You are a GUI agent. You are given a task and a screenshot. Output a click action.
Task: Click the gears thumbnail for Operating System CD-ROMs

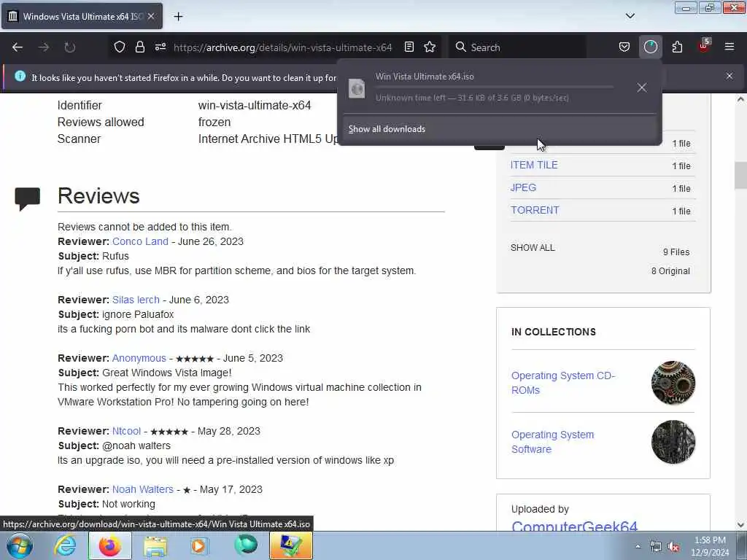pyautogui.click(x=673, y=383)
